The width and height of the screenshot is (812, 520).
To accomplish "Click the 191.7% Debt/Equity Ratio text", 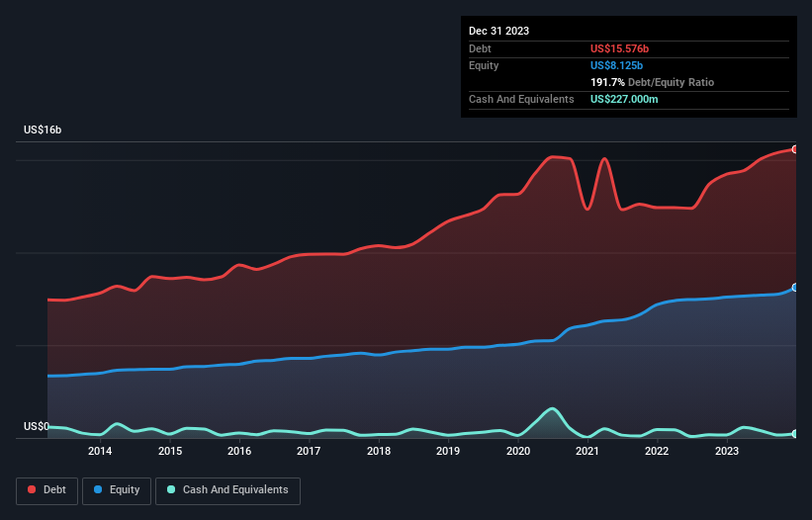I will tap(652, 82).
